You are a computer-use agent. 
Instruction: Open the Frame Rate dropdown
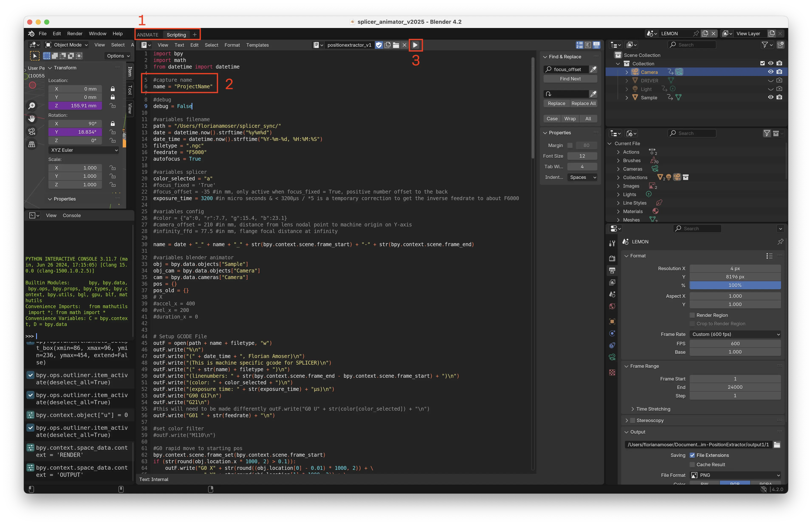[x=735, y=334]
